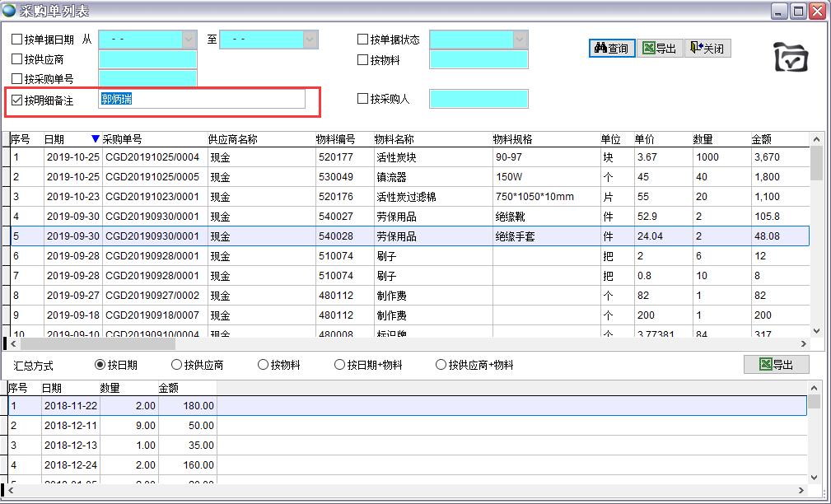Click the upper table horizontal scrollbar

412,343
